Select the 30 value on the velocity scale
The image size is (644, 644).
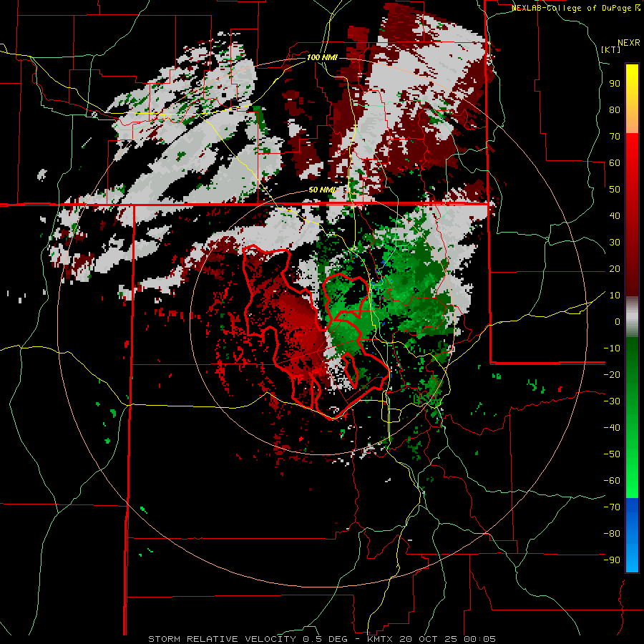(615, 243)
